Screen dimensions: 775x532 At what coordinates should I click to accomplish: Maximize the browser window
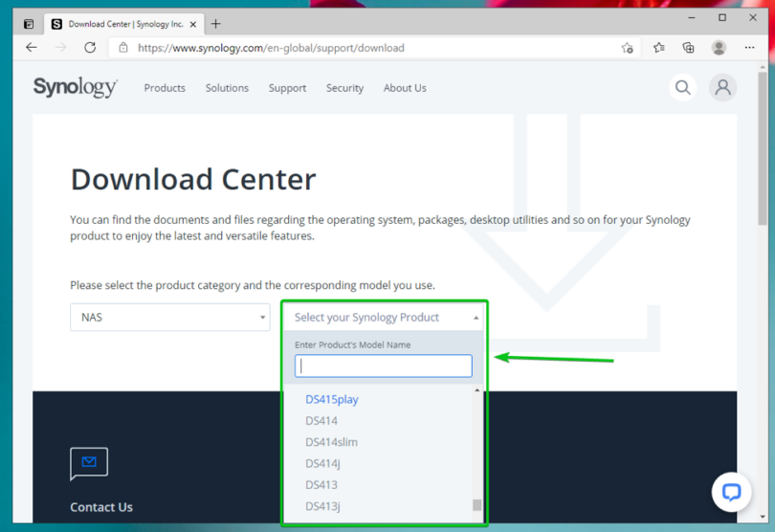[722, 18]
